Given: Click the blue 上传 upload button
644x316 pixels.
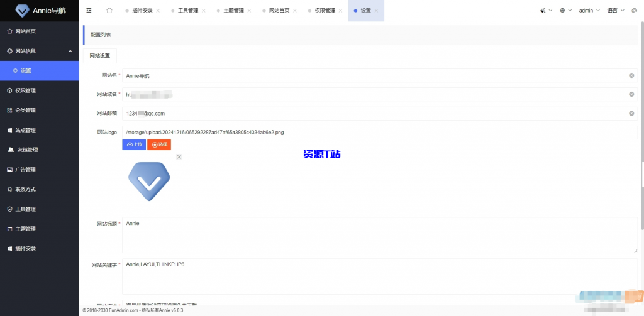Looking at the screenshot, I should click(x=134, y=144).
